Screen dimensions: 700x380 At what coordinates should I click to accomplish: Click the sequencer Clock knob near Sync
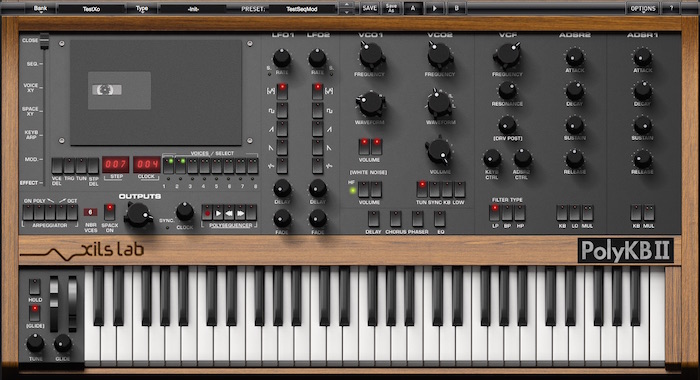184,212
